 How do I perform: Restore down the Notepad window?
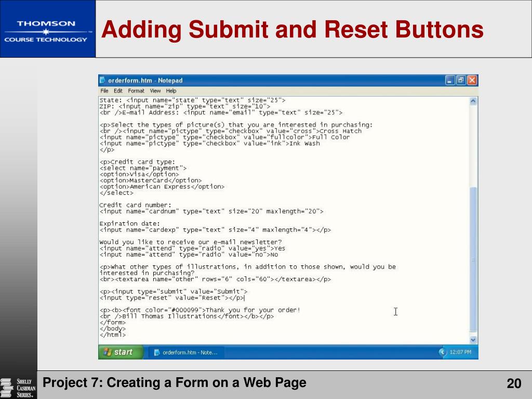[x=461, y=81]
